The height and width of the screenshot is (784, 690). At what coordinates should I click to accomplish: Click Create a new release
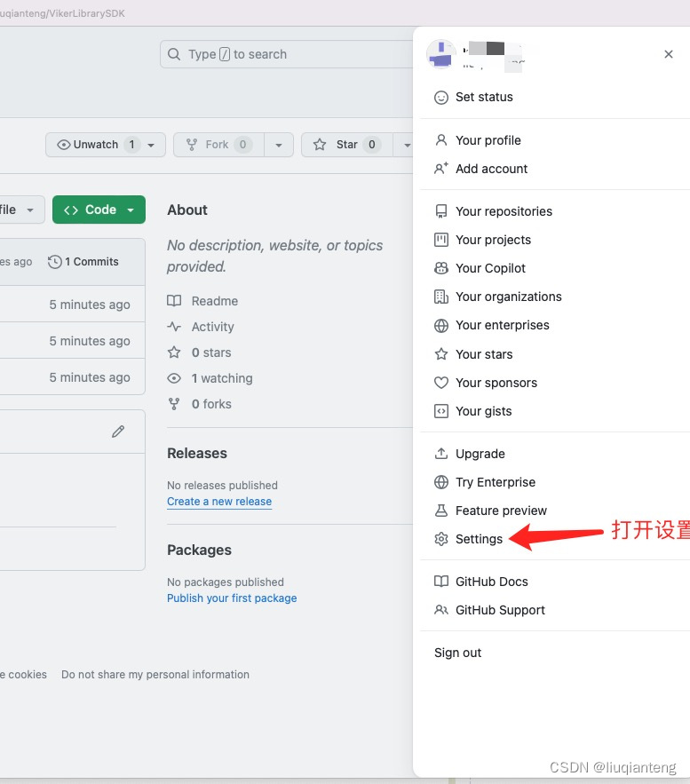[219, 502]
